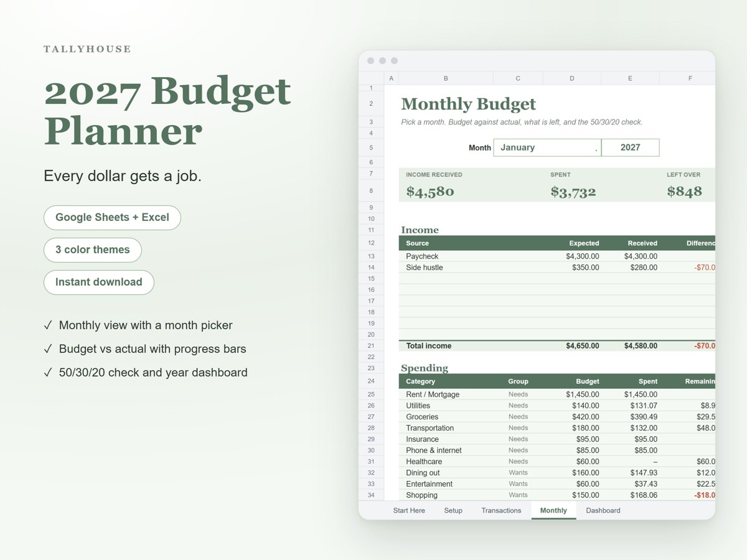Click the Spent column header
This screenshot has width=747, height=560.
(x=648, y=381)
